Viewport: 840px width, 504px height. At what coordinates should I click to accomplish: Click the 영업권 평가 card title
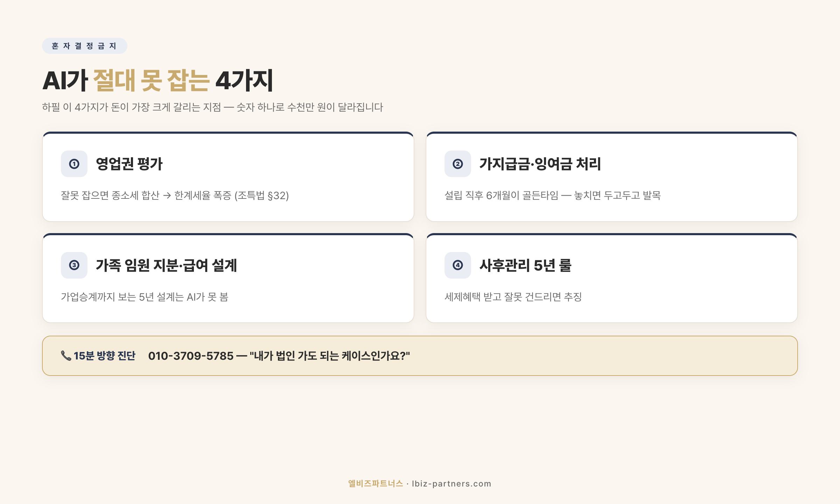129,164
